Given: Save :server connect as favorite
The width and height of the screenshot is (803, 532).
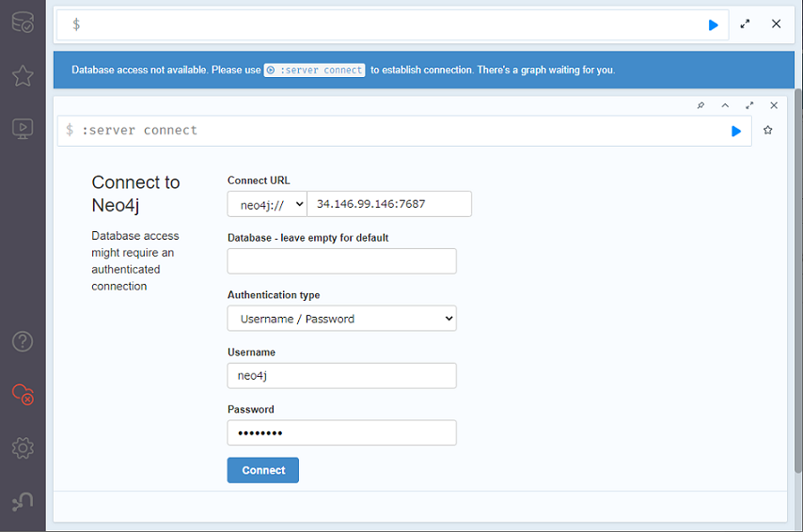Looking at the screenshot, I should (x=767, y=130).
